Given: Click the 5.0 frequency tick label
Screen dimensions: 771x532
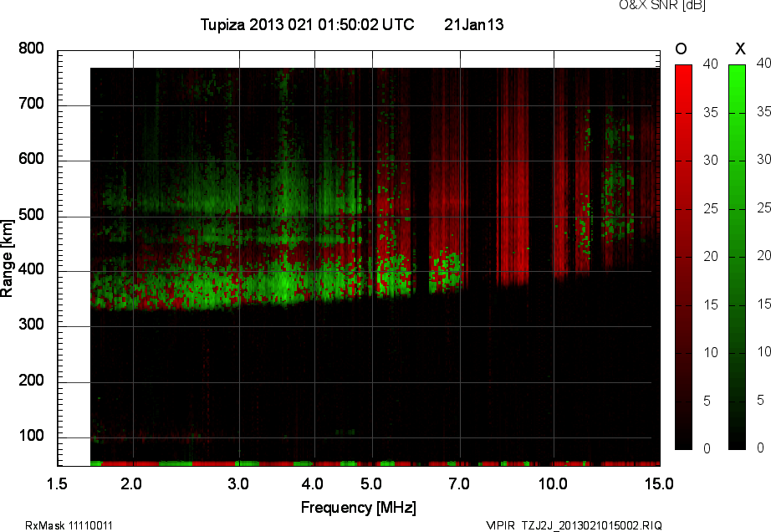Looking at the screenshot, I should click(x=370, y=483).
